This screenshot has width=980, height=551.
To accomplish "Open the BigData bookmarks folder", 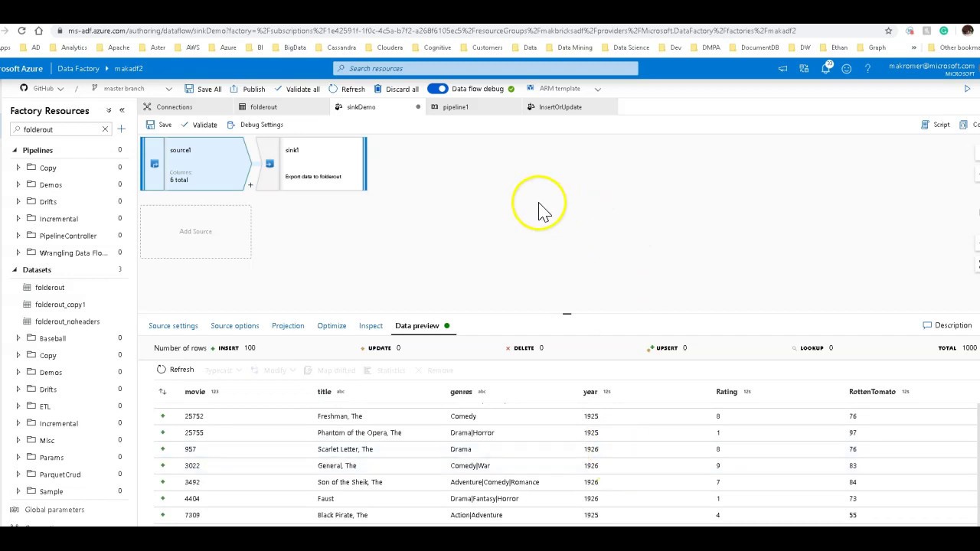I will click(x=289, y=47).
